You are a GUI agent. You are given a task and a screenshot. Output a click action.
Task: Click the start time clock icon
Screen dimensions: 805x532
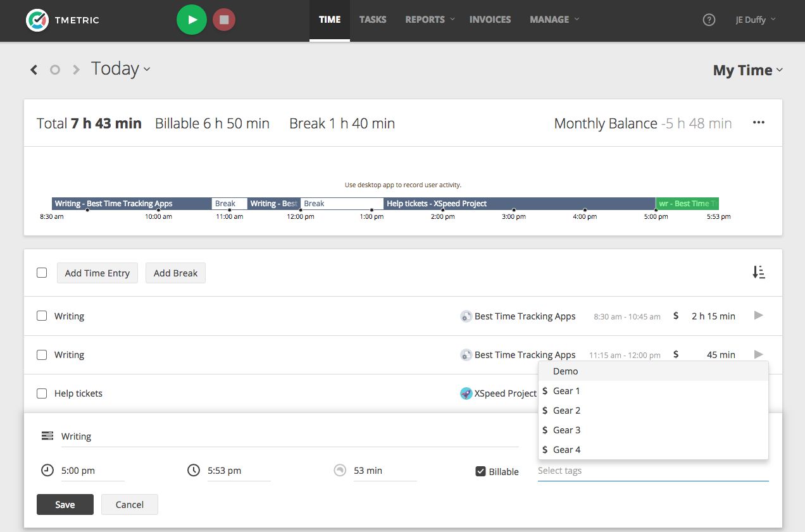pos(47,470)
